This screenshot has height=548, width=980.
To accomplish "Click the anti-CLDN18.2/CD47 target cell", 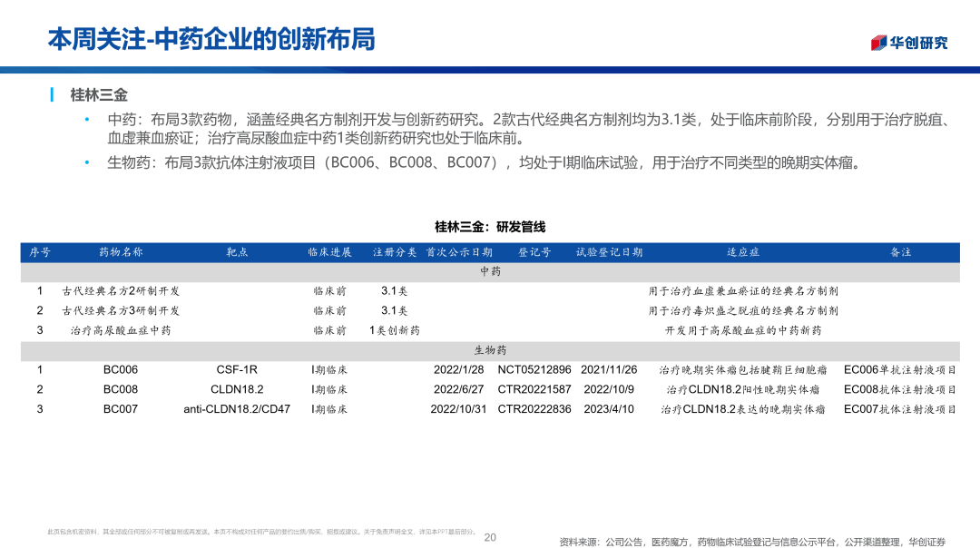I will (237, 409).
